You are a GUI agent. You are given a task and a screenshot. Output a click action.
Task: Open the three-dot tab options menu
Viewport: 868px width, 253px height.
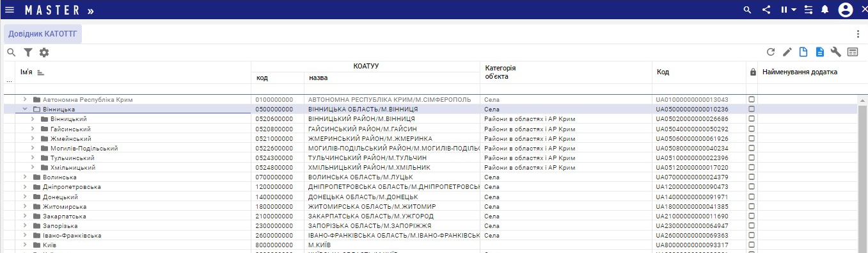point(858,34)
